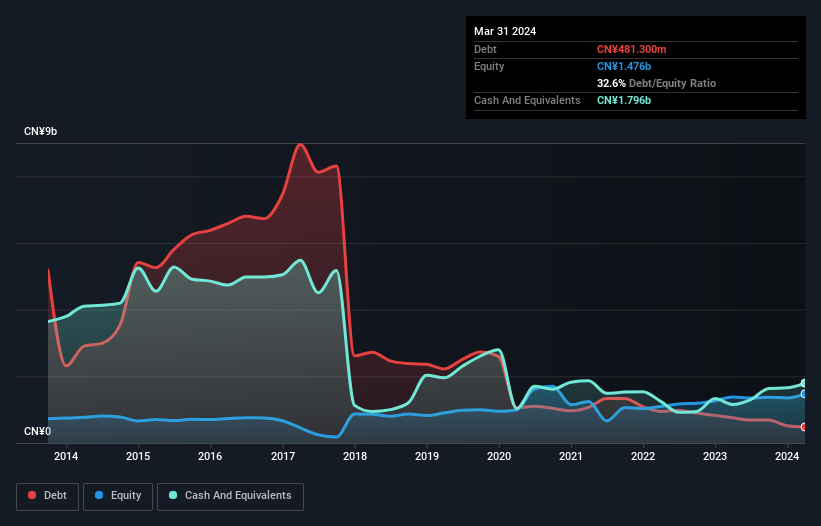
Task: Click the 2022 x-axis label
Action: click(x=643, y=456)
